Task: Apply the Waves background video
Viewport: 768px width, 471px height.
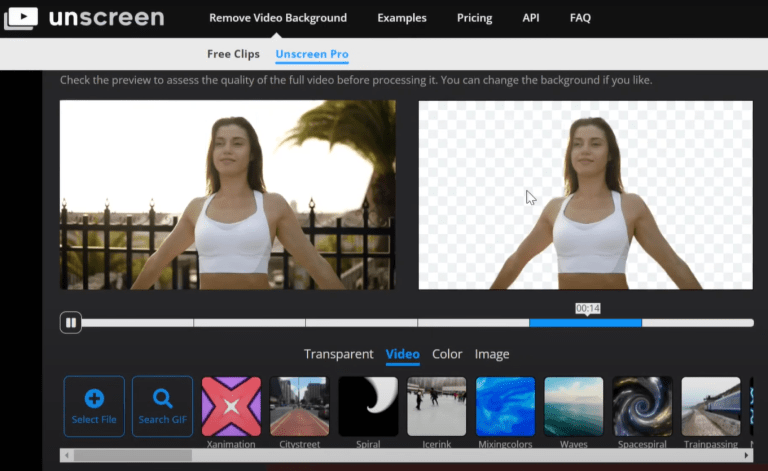Action: [573, 406]
